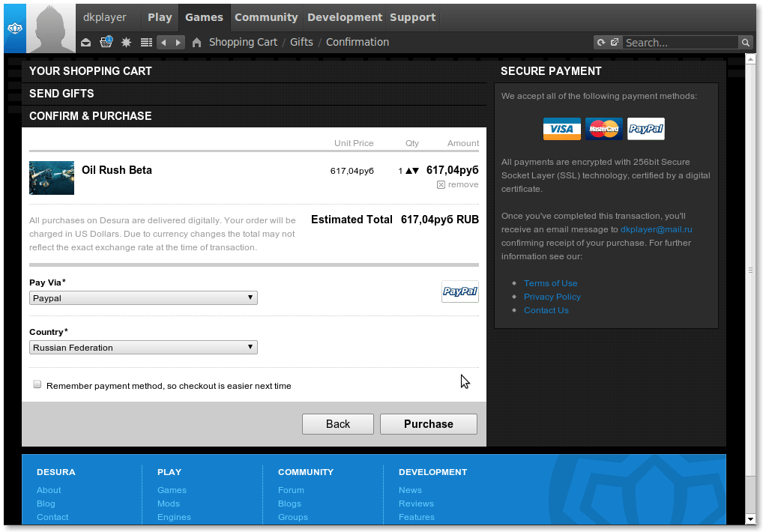Increase Oil Rush Beta quantity with up arrow

[408, 171]
